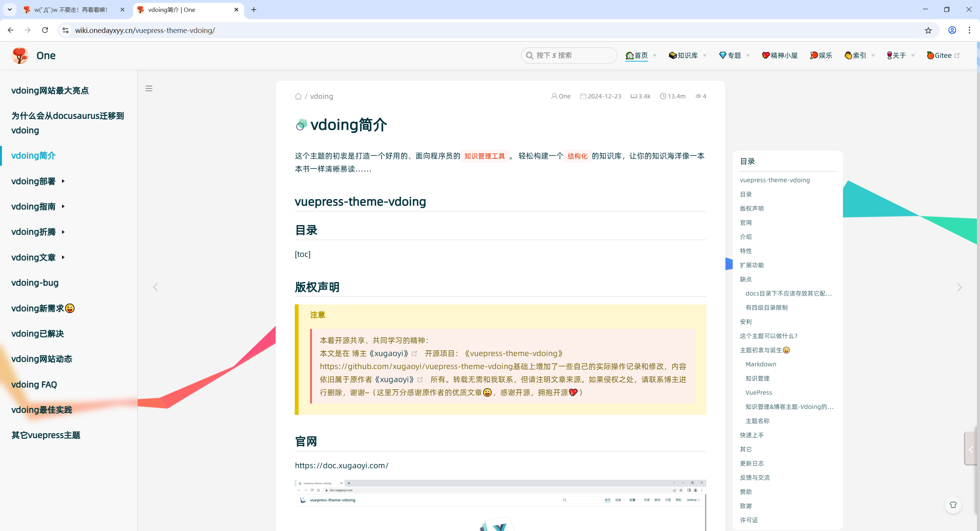Click in the 按下 S 搜索 search box
Viewport: 980px width, 531px height.
[569, 56]
